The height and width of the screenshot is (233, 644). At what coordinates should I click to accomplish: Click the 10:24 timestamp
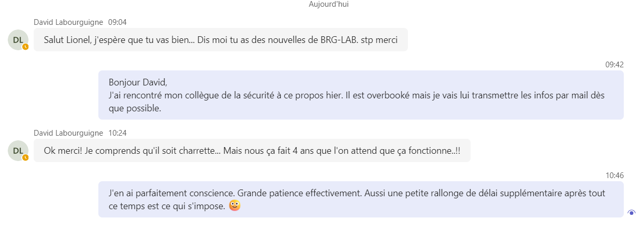point(118,133)
